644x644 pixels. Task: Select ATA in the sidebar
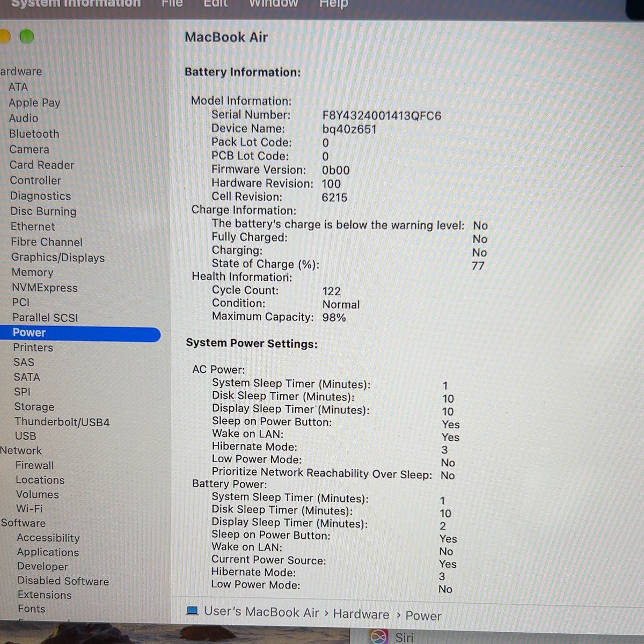(x=18, y=87)
